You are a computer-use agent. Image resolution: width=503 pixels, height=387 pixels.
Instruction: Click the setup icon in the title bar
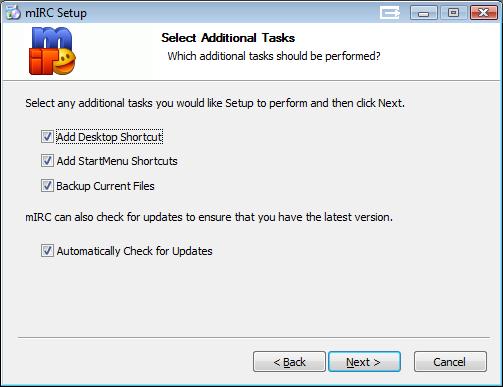14,12
